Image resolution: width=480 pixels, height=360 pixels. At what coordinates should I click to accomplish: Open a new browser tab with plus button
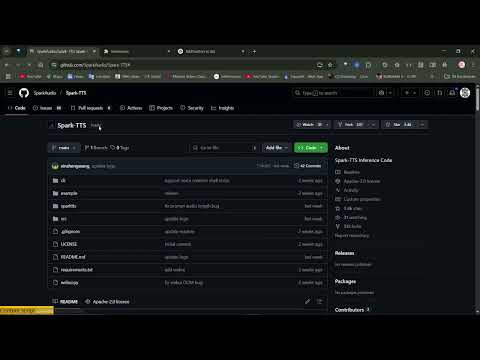point(254,51)
